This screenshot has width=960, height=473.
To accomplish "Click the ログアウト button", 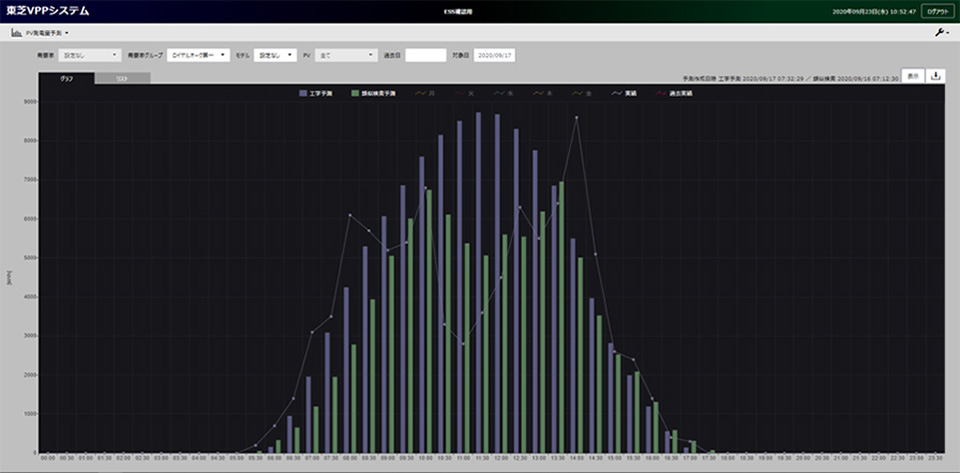I will (x=937, y=11).
